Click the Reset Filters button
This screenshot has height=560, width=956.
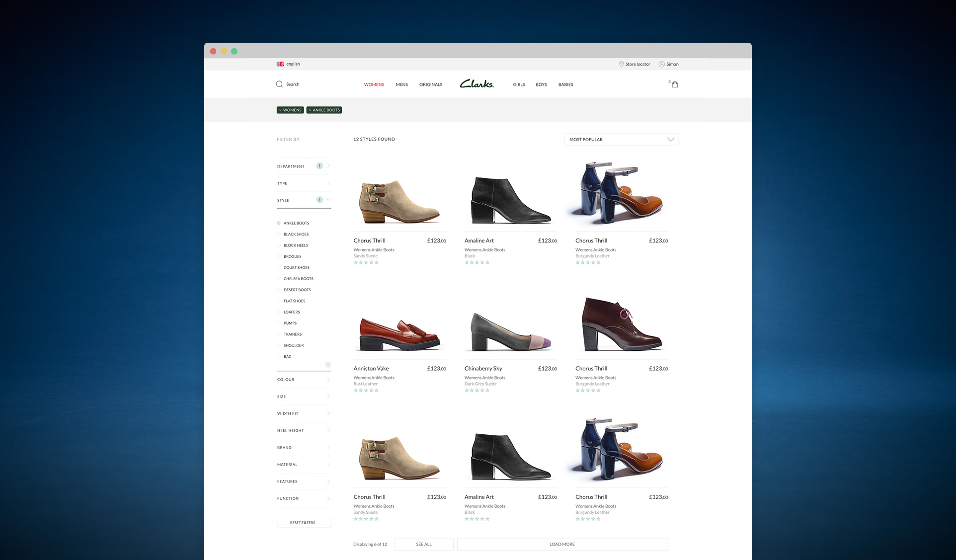(303, 523)
